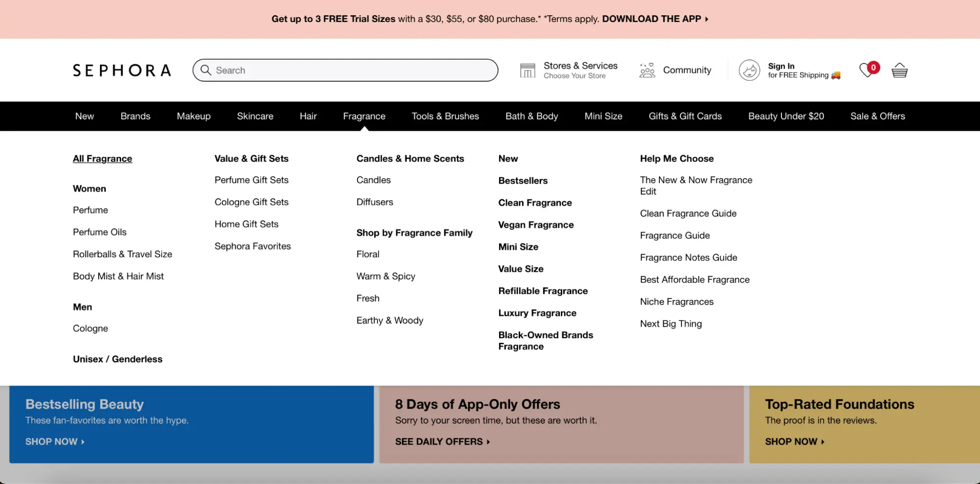Click the store building icon
The height and width of the screenshot is (484, 980).
(528, 71)
